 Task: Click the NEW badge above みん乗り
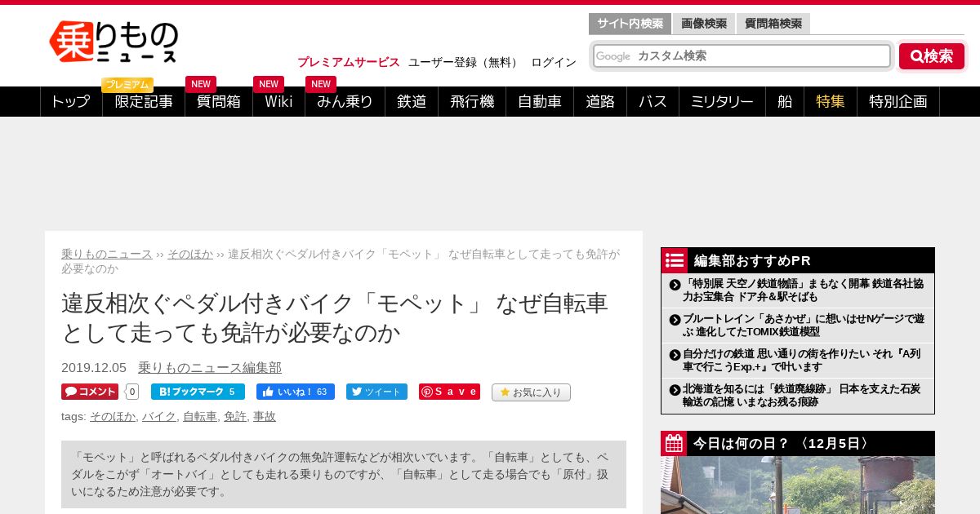tap(321, 84)
